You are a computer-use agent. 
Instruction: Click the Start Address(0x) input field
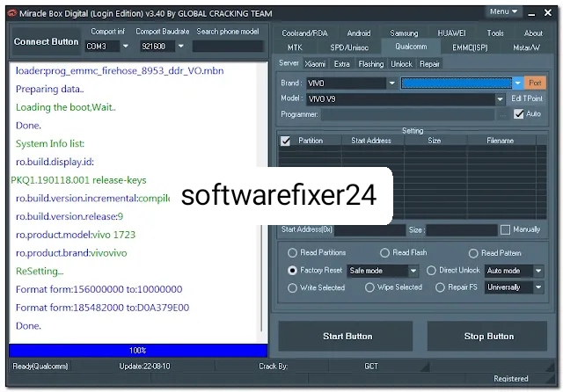pos(369,230)
